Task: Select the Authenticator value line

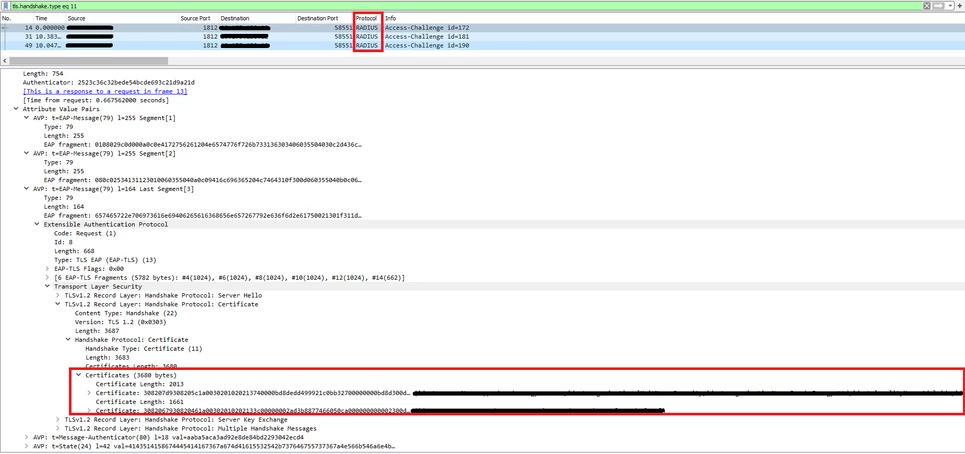Action: [x=108, y=82]
